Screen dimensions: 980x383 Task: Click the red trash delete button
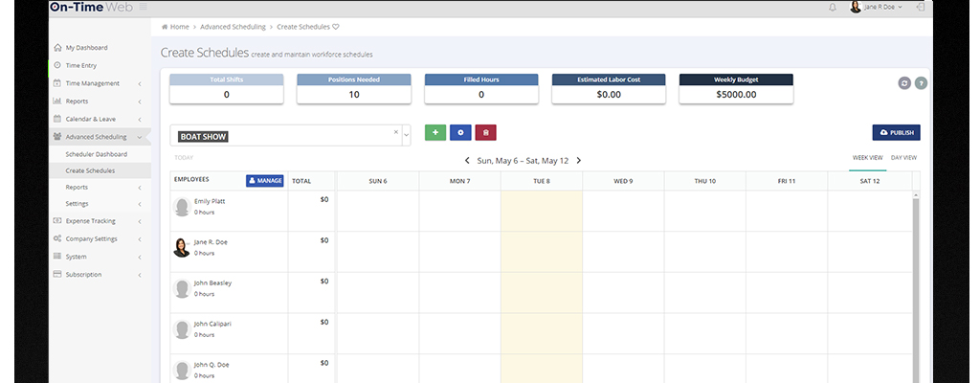click(485, 133)
